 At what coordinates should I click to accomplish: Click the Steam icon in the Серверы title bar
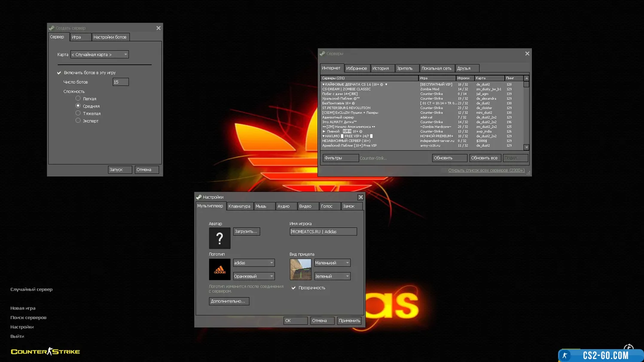click(322, 54)
